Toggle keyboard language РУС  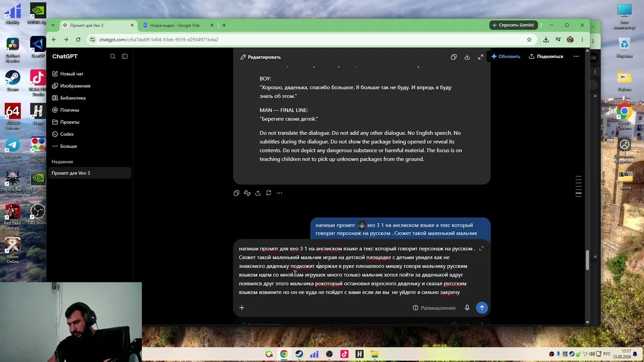pyautogui.click(x=607, y=354)
